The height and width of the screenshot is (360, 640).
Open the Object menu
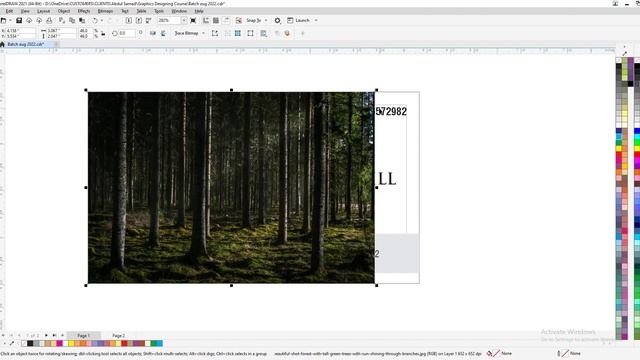click(64, 11)
